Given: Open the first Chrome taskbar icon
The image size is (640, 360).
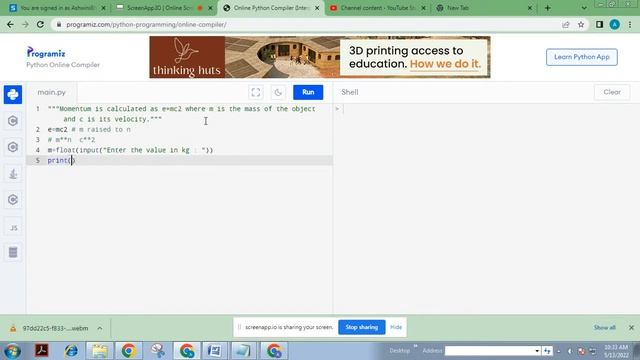Looking at the screenshot, I should coord(128,351).
